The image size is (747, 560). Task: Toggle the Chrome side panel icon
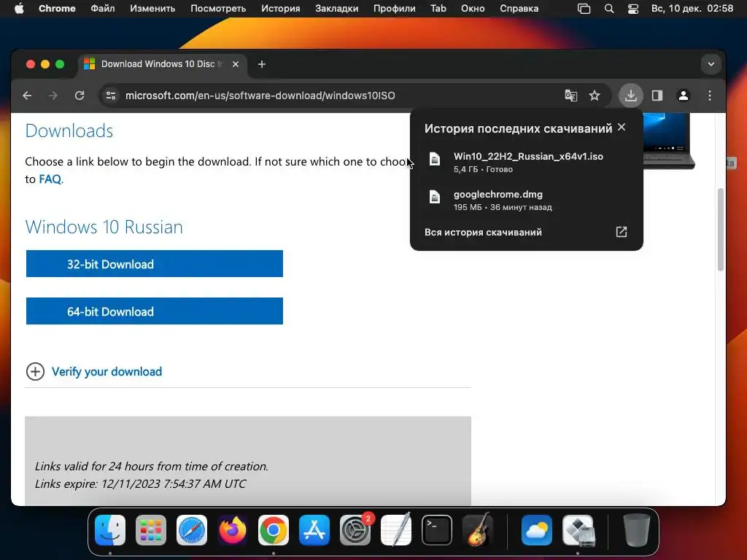point(657,96)
